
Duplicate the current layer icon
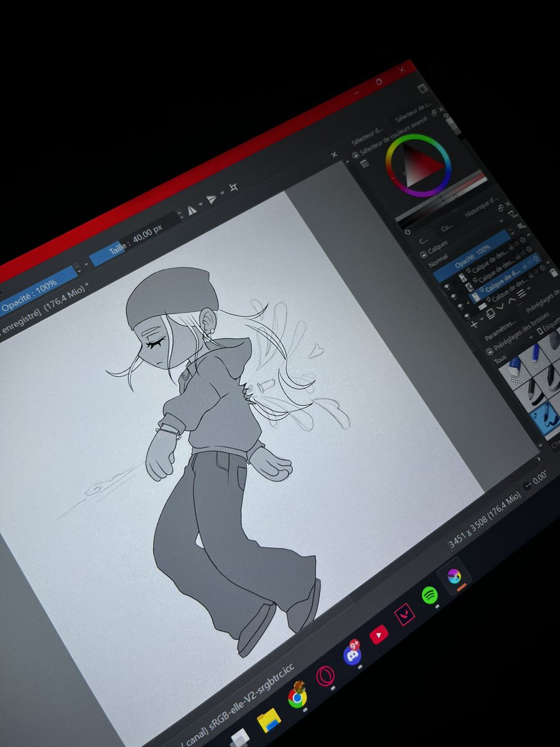[x=490, y=313]
